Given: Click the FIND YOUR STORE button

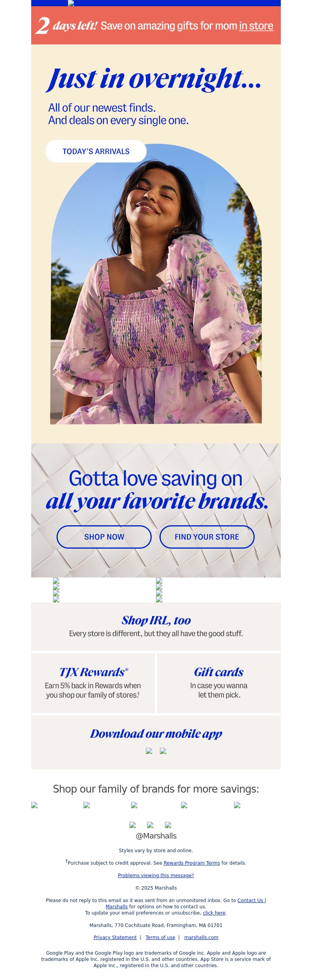Looking at the screenshot, I should pyautogui.click(x=207, y=537).
